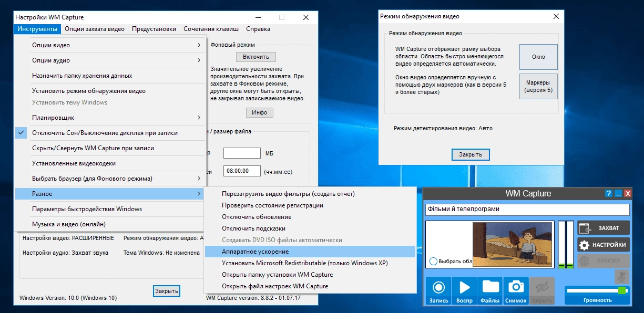Screen dimensions: 644x313
Task: Choose Установить режим обнаружения видео
Action: pos(110,91)
